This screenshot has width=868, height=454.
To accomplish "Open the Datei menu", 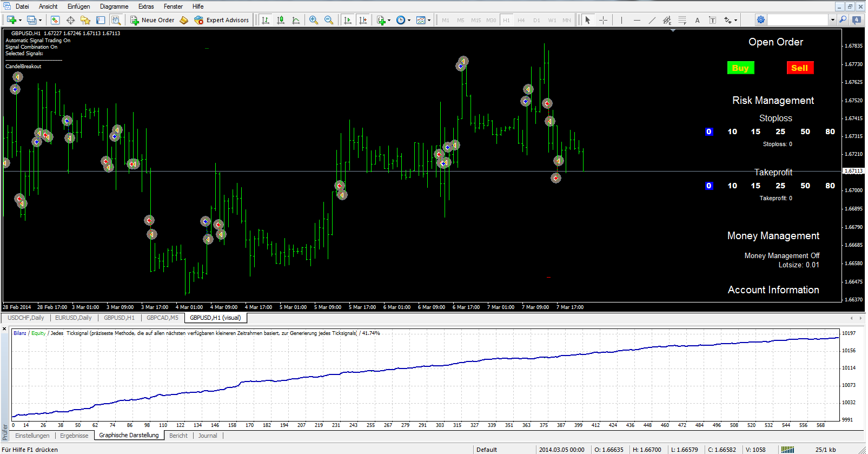I will [22, 6].
